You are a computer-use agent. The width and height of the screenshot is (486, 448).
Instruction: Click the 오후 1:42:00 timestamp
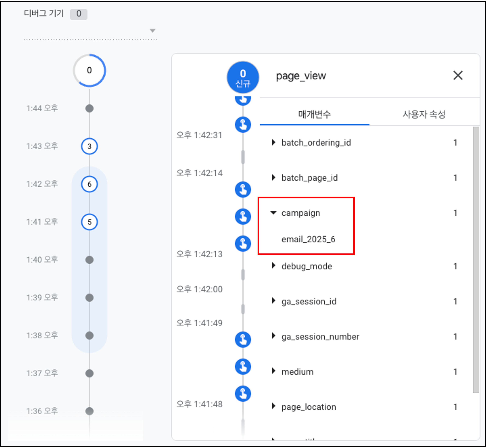click(199, 289)
